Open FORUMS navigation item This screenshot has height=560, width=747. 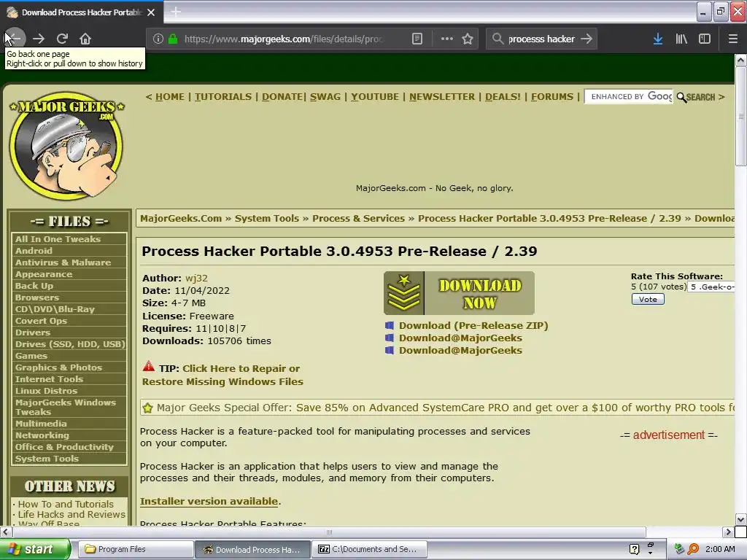552,97
